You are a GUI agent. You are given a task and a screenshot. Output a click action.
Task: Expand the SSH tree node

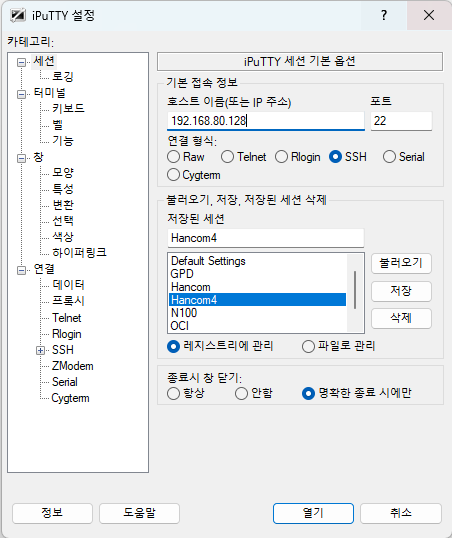[x=40, y=350]
